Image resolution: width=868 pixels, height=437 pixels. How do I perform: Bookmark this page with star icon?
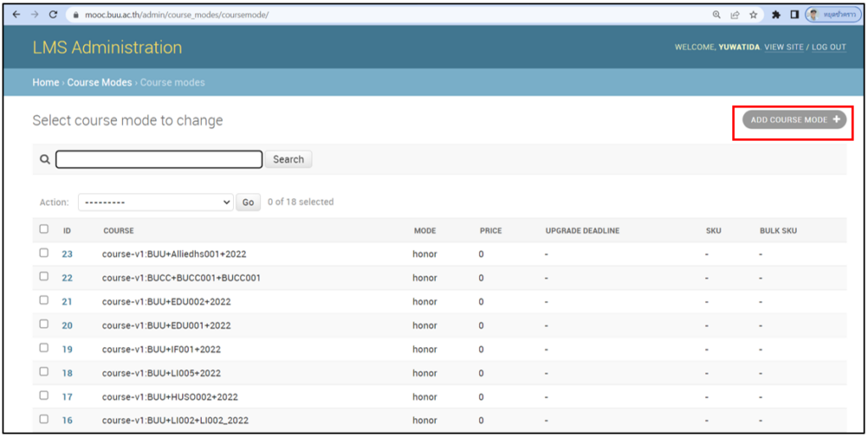(753, 14)
